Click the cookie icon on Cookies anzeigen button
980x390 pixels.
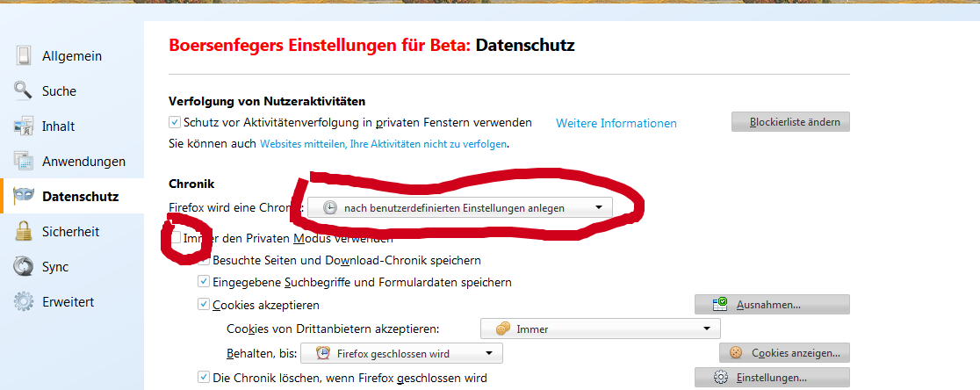point(736,352)
